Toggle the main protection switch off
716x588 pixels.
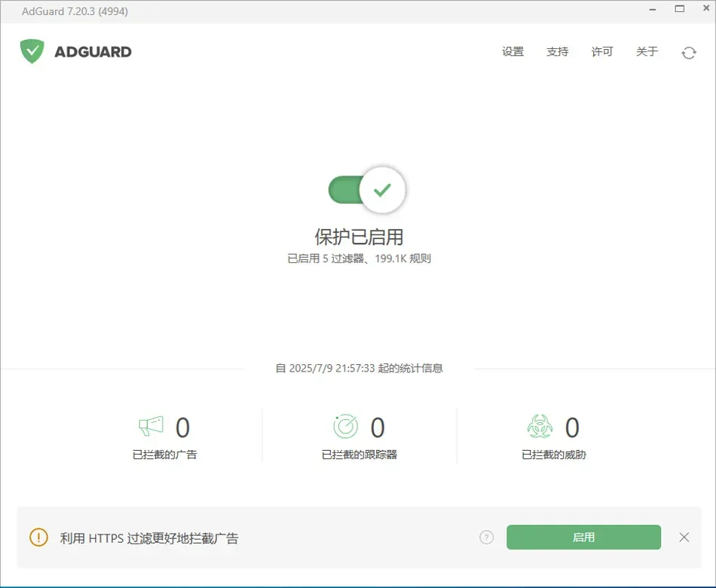pyautogui.click(x=367, y=190)
